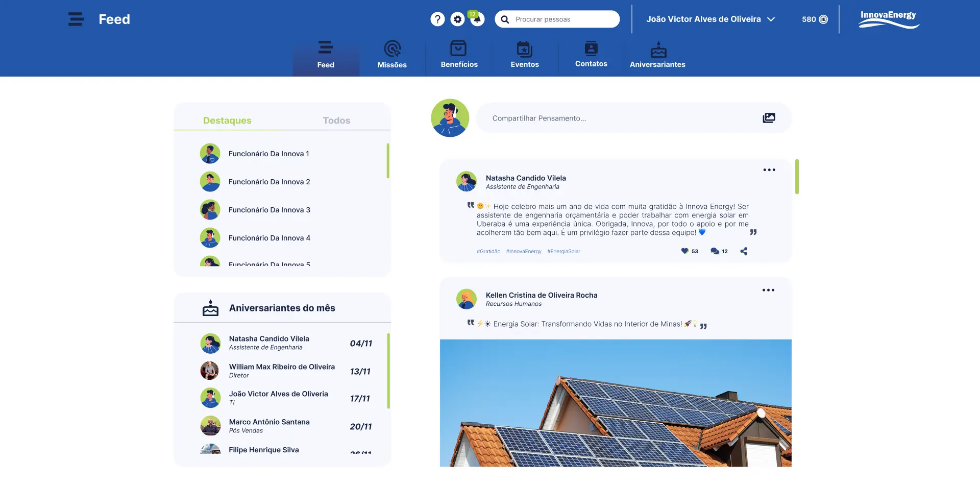Click Natasha Candido Vilela post avatar
This screenshot has width=980, height=485.
pyautogui.click(x=466, y=182)
